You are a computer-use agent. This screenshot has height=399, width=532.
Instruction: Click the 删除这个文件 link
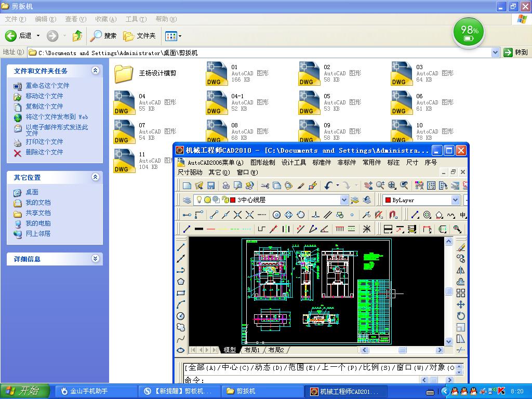pyautogui.click(x=44, y=152)
